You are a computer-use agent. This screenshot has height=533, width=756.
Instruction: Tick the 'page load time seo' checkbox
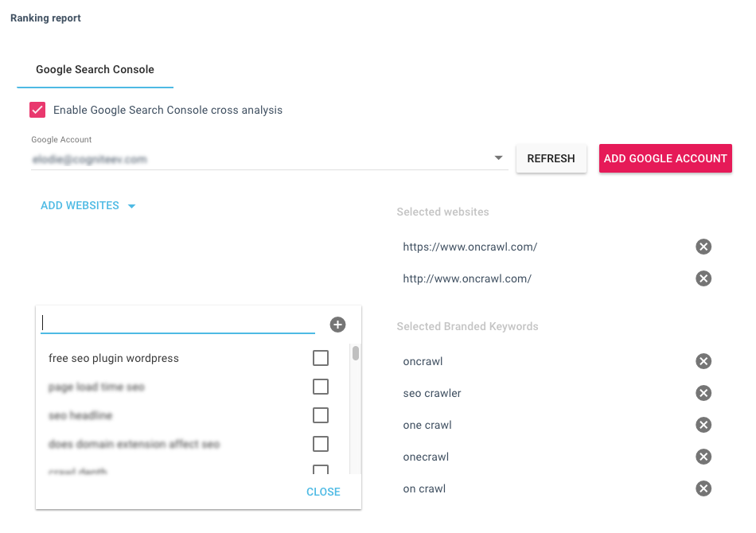pyautogui.click(x=321, y=387)
